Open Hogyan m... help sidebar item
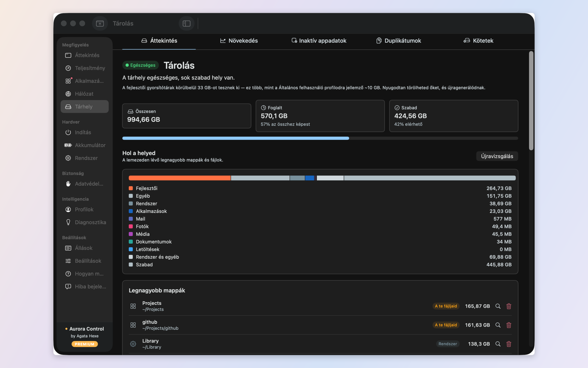 coord(85,274)
